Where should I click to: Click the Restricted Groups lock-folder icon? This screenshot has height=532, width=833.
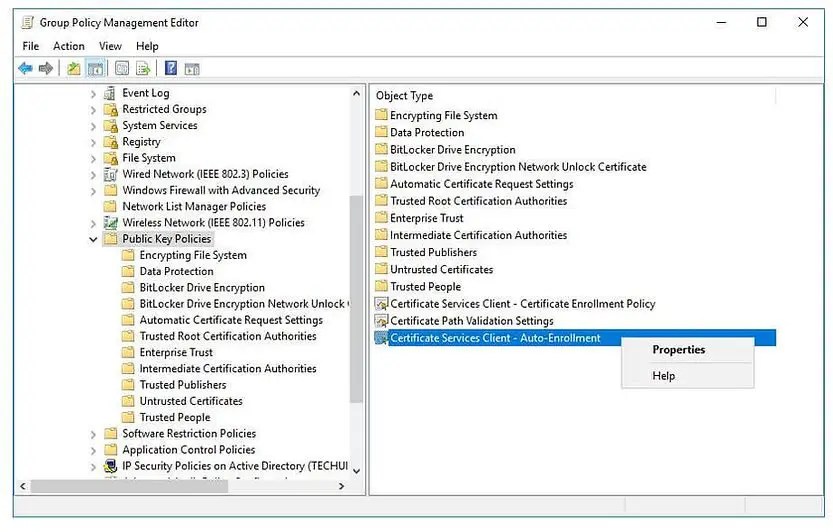tap(110, 109)
